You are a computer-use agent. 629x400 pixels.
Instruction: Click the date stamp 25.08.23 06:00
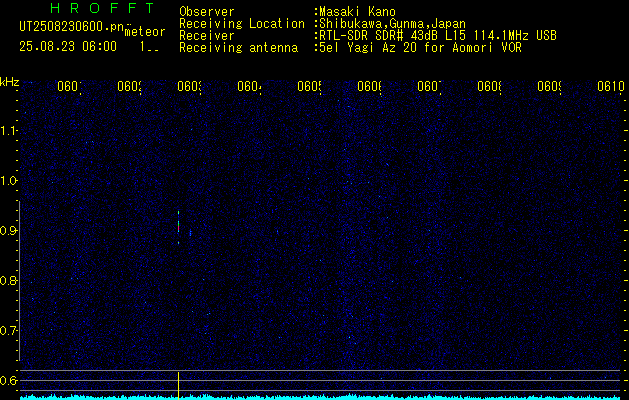68,47
